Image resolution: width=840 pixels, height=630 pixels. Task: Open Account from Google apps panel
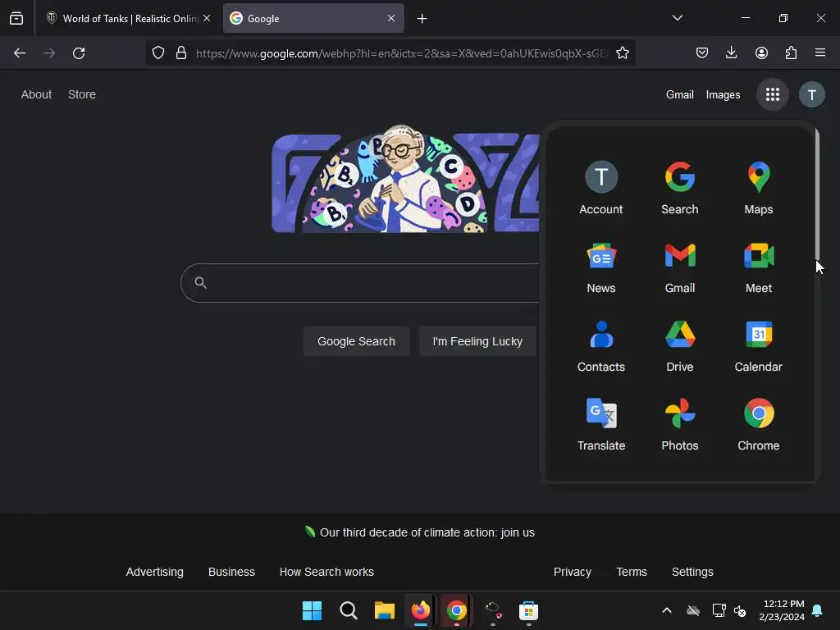[601, 188]
